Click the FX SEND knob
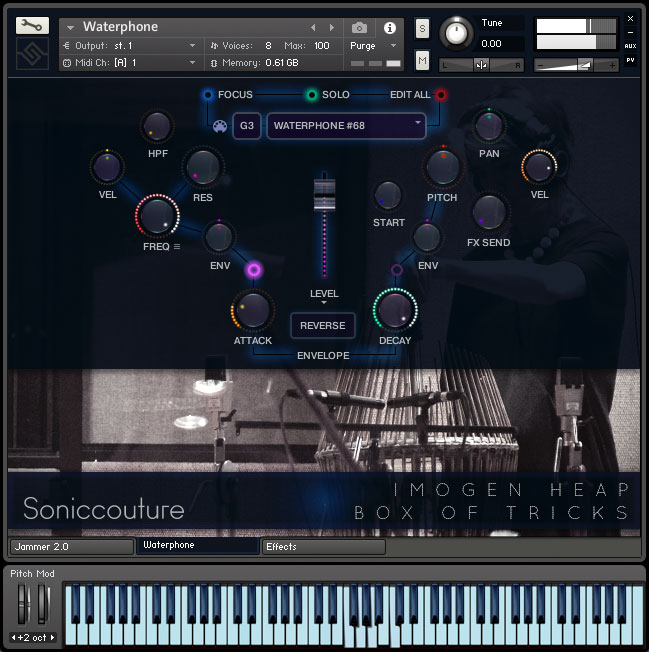Viewport: 649px width, 652px height. point(489,212)
